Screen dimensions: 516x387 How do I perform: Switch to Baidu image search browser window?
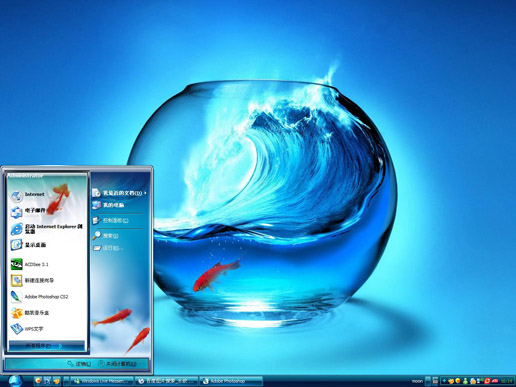pos(167,381)
